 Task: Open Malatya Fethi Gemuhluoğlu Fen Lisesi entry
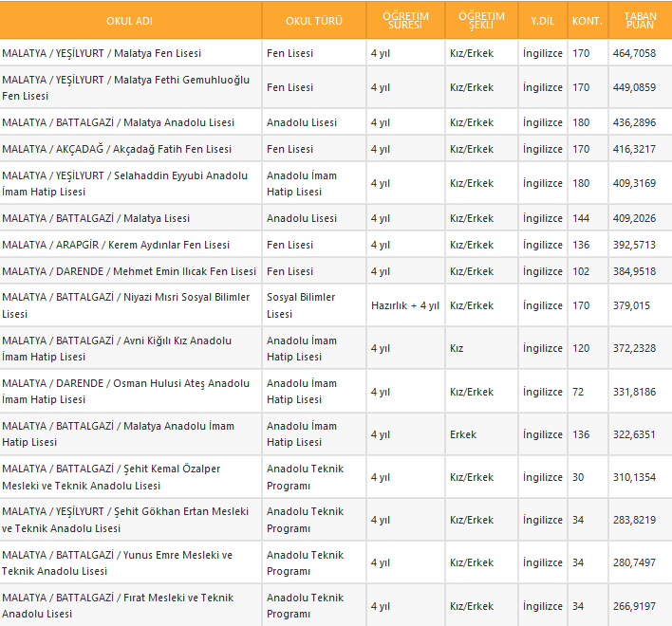125,87
